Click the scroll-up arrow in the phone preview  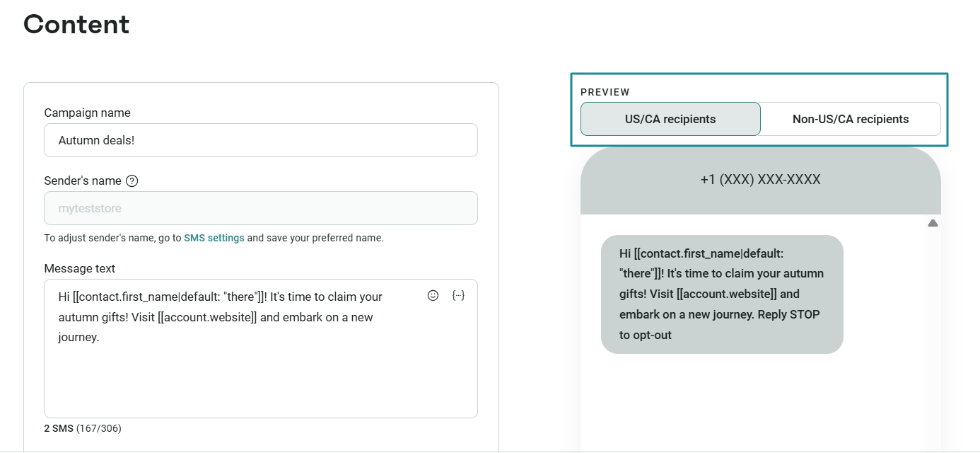(933, 222)
